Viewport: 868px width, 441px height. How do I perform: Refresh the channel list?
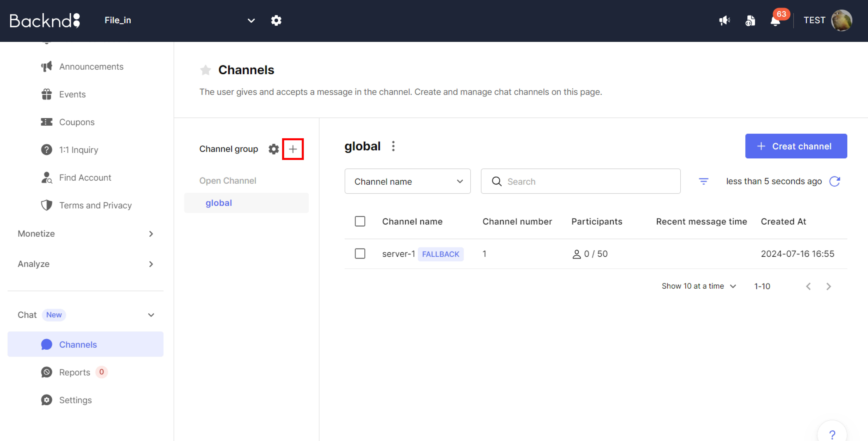click(x=835, y=181)
